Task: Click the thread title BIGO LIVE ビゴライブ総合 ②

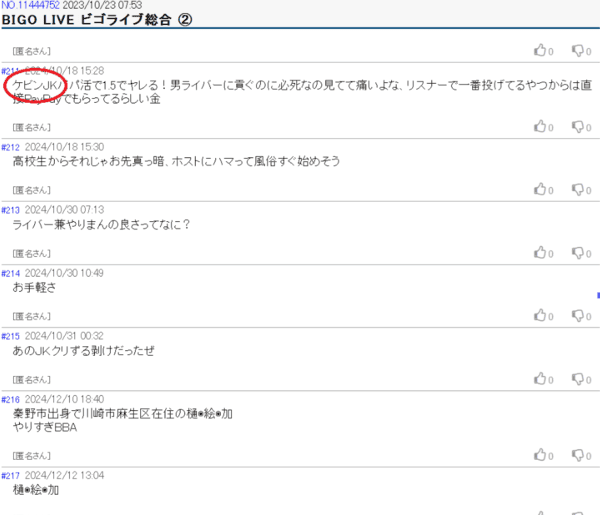Action: tap(97, 20)
